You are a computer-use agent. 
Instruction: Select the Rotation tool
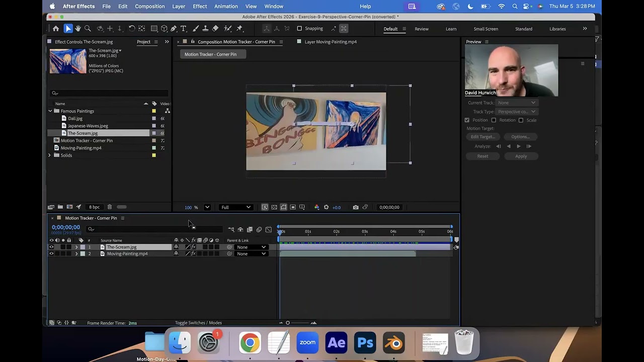point(132,29)
